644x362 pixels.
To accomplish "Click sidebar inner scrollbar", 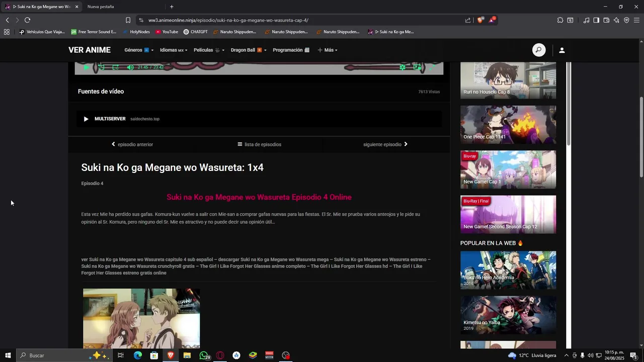I will (x=569, y=104).
